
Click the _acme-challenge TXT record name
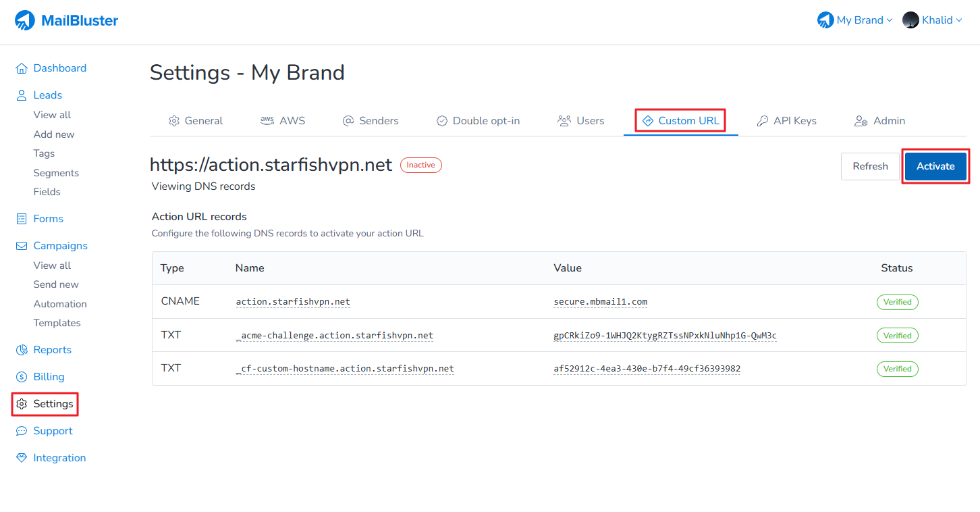pos(334,336)
